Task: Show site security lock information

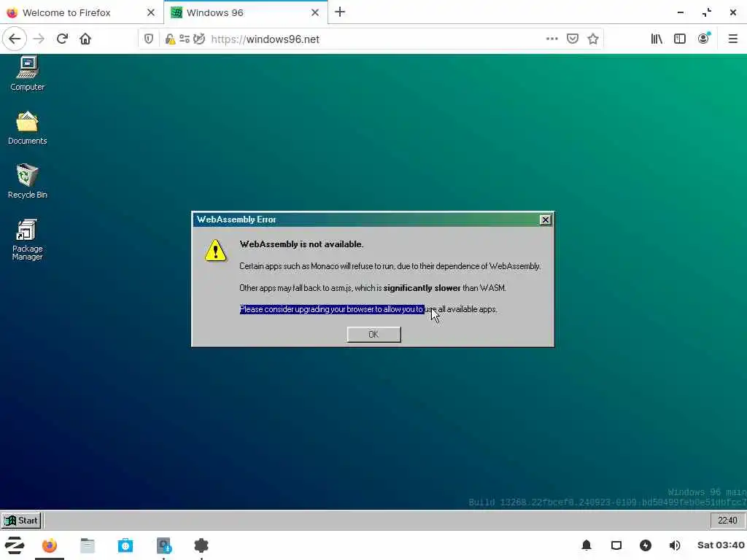Action: click(x=169, y=39)
